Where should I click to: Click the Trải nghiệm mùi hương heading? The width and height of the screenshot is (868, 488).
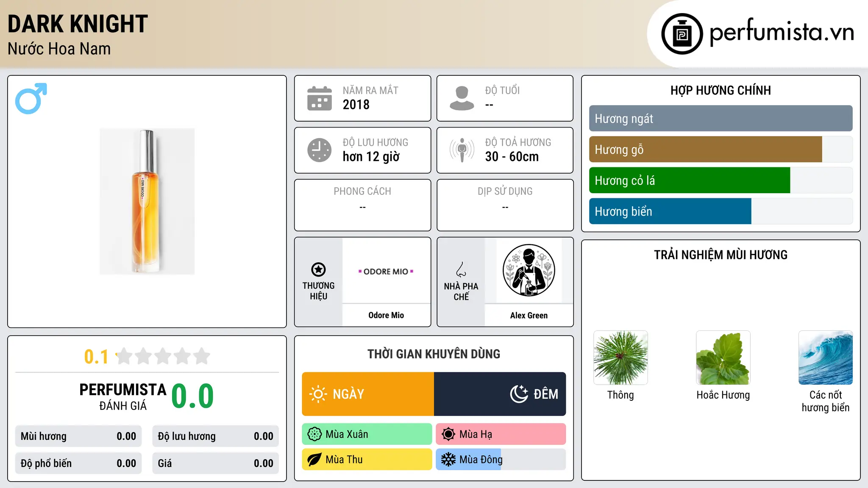coord(721,255)
